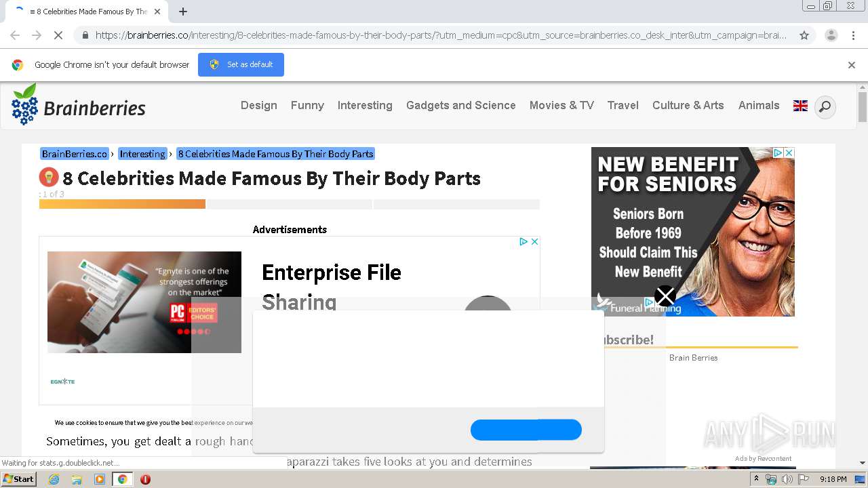Dismiss the default browser notification bar

(x=852, y=65)
